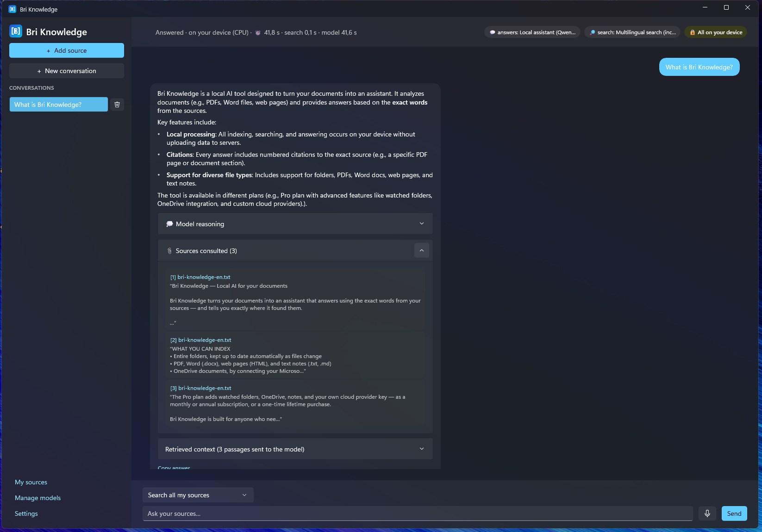
Task: Click the Bri Knowledge logo in the sidebar
Action: coord(16,31)
